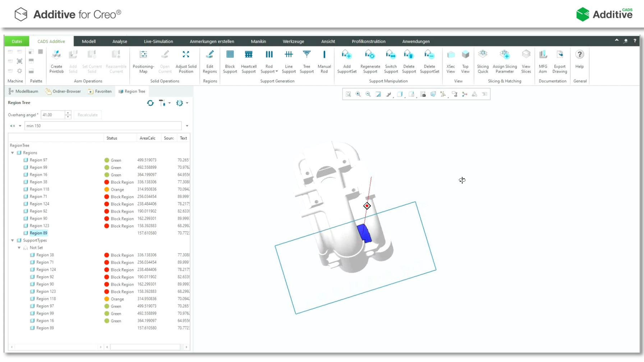
Task: Click the horizontal scrollbar under the tree
Action: point(145,347)
